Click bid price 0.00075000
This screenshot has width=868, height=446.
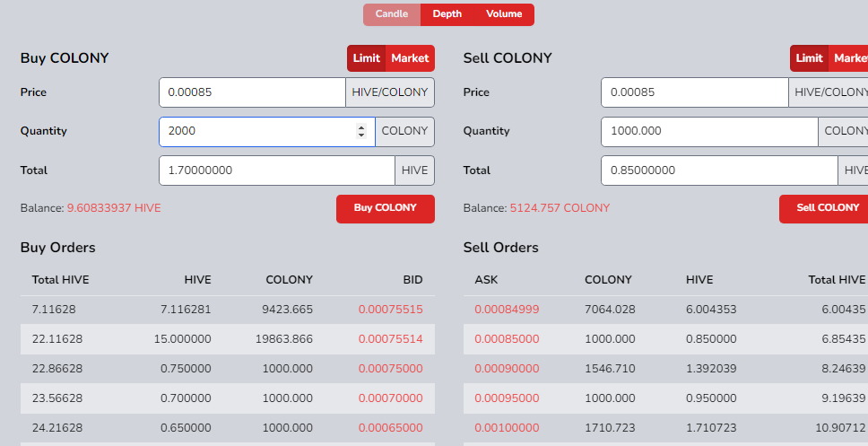tap(390, 369)
